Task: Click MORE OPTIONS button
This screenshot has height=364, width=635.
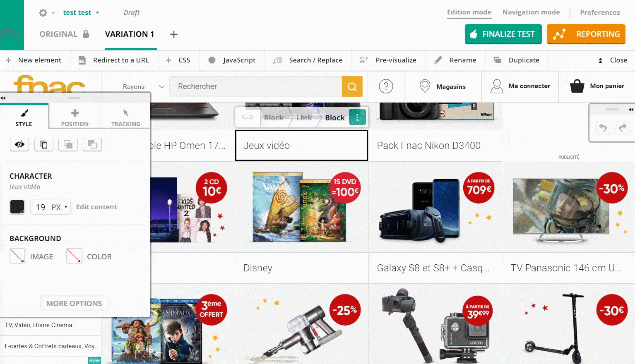Action: tap(74, 304)
